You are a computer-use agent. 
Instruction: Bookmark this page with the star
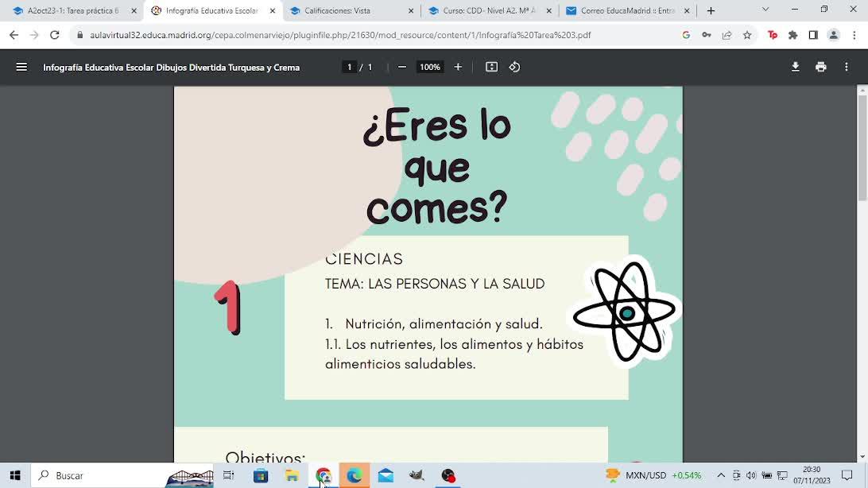click(747, 35)
